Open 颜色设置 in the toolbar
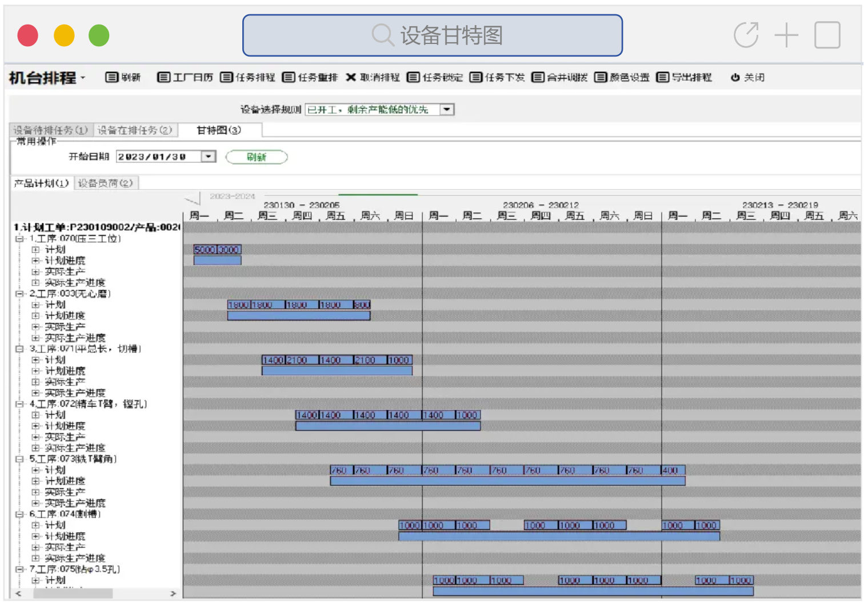 [x=600, y=77]
